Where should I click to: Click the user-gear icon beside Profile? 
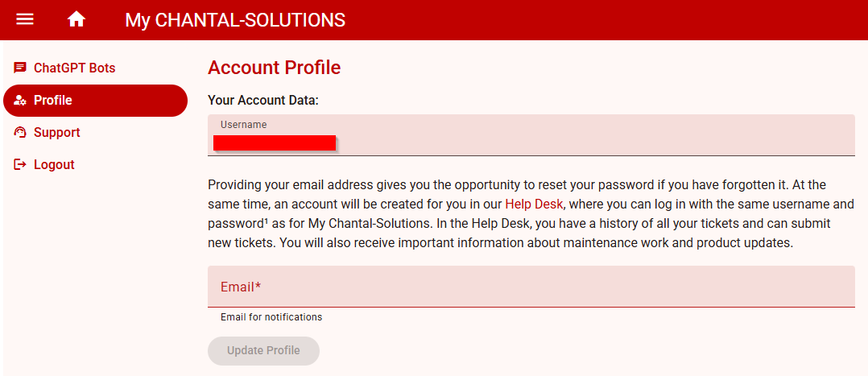tap(20, 101)
